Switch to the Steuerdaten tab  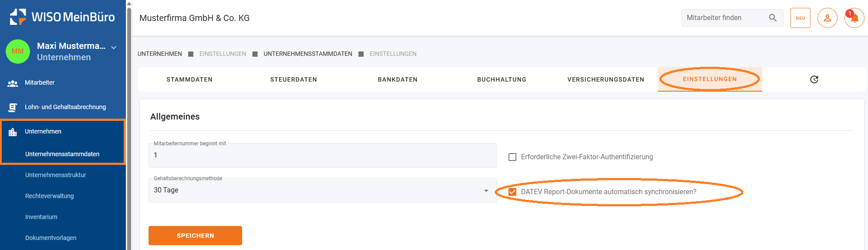pos(294,79)
